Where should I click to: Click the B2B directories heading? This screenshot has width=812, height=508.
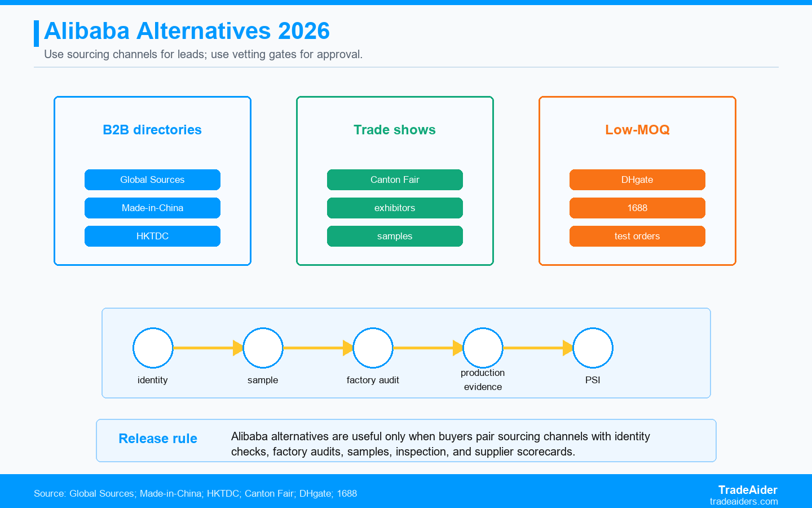pyautogui.click(x=152, y=130)
